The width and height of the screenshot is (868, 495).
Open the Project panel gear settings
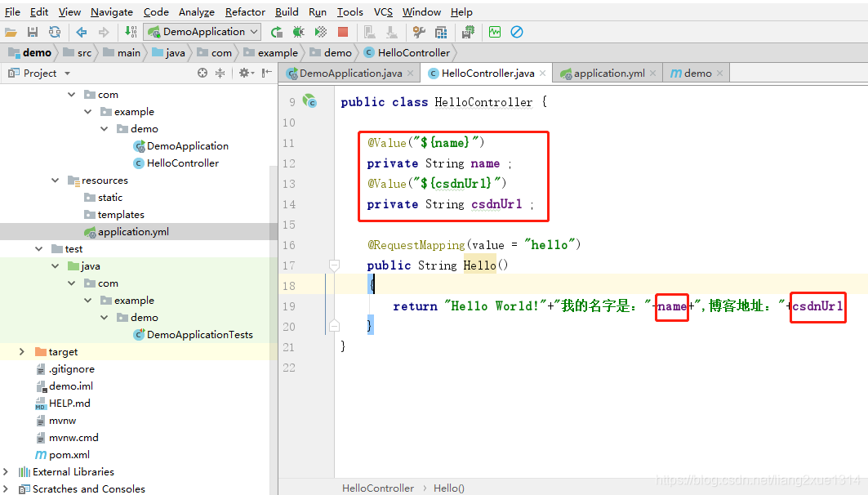click(x=246, y=73)
